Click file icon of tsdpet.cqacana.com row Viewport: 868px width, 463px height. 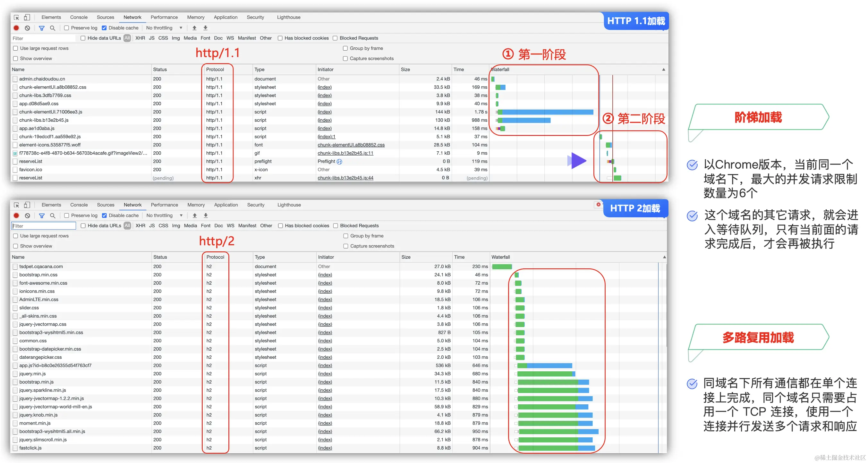point(15,266)
